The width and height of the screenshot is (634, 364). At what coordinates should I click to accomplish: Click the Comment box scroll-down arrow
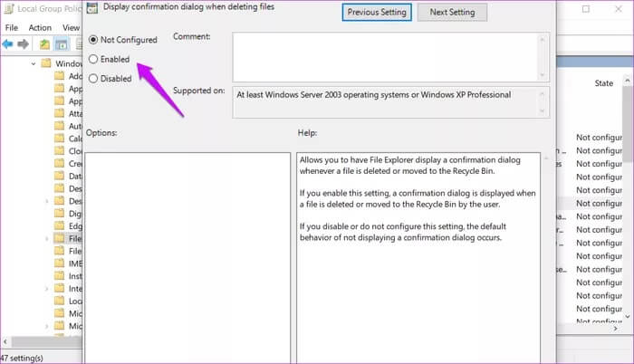tap(543, 76)
